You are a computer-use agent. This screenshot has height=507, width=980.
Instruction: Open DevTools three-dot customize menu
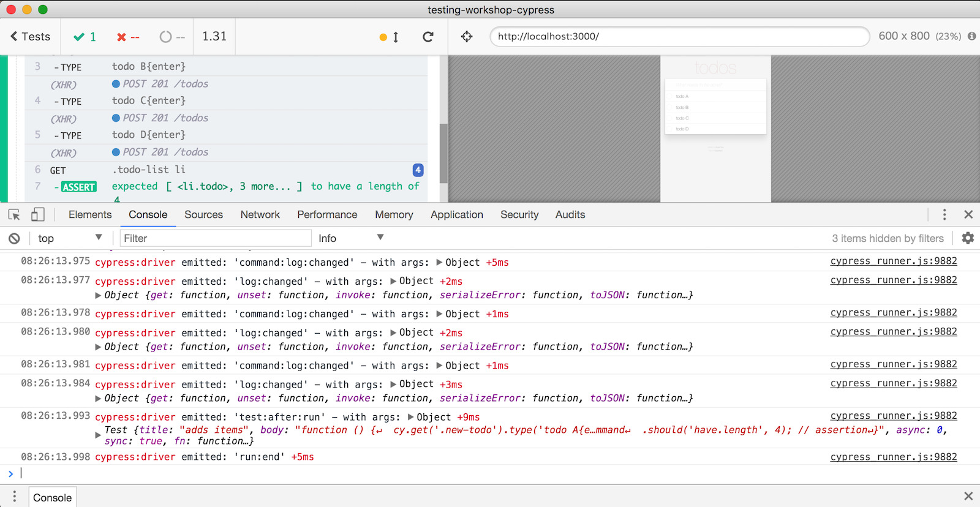(944, 215)
